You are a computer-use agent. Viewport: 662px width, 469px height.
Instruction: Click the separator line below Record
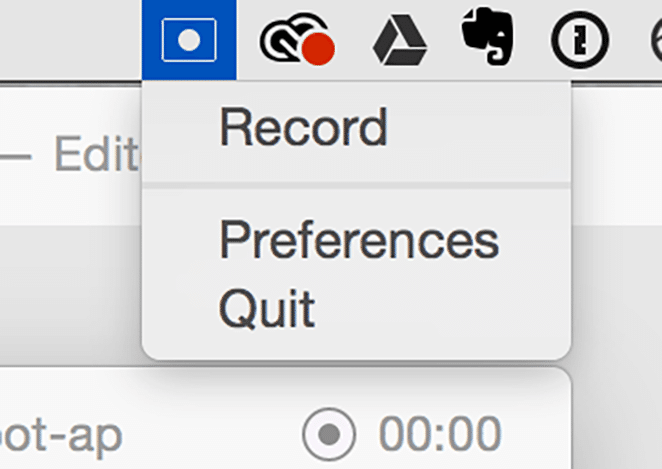pos(356,185)
